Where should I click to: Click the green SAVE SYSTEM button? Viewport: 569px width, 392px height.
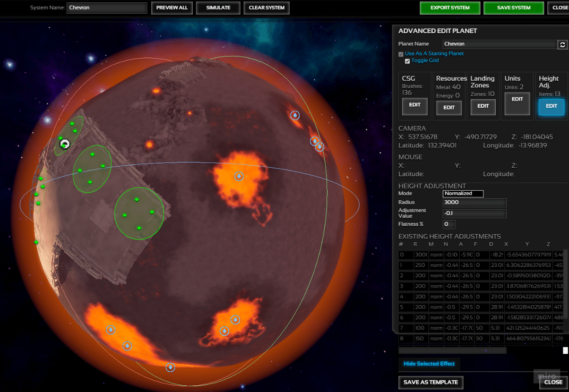[x=514, y=8]
